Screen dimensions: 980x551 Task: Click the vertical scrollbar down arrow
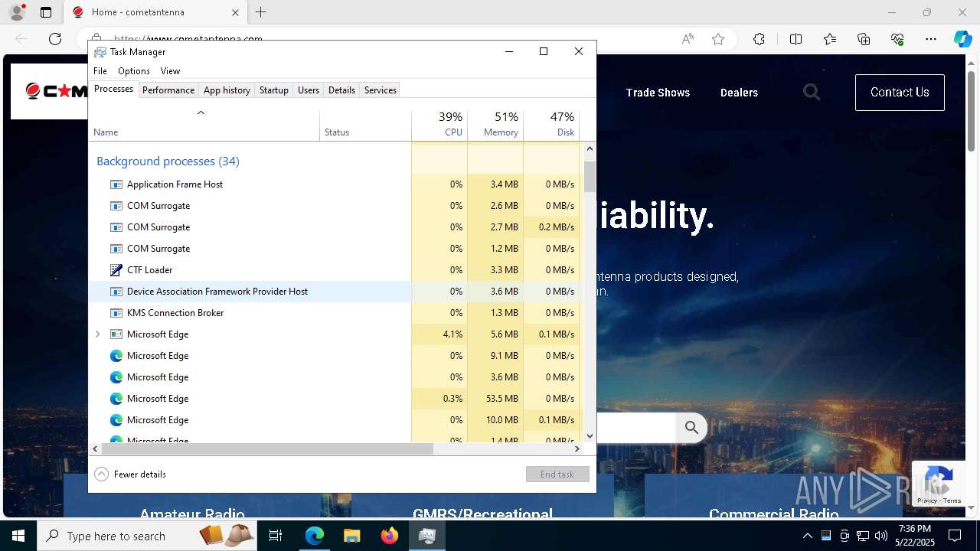590,436
